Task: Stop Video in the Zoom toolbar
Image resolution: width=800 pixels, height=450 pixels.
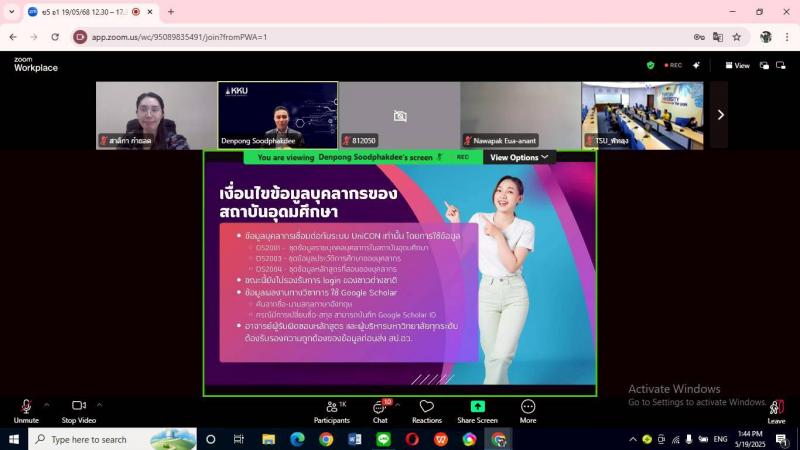Action: (x=79, y=411)
